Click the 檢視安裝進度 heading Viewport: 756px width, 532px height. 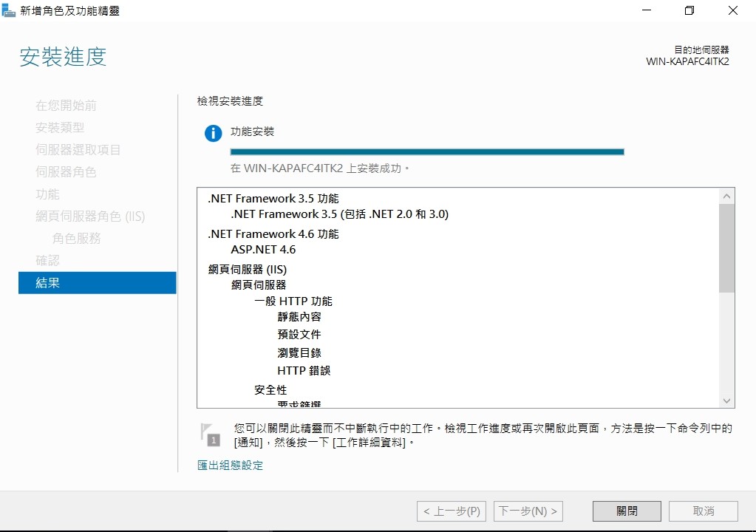point(230,101)
